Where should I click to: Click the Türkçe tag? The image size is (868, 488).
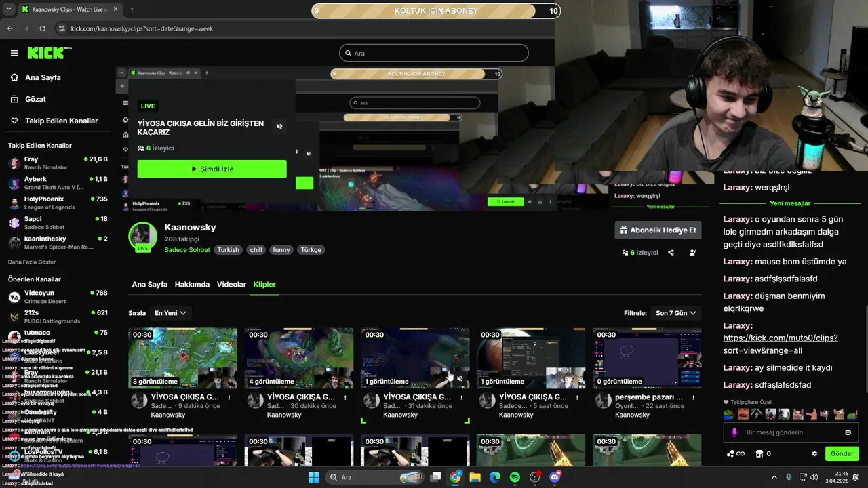tap(311, 250)
